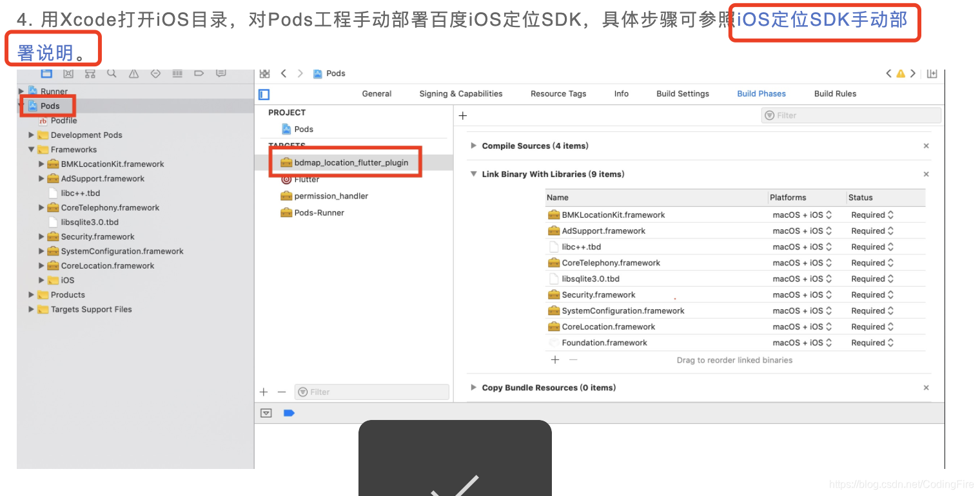Collapse Link Binary With Libraries phase
Image resolution: width=980 pixels, height=496 pixels.
click(x=474, y=175)
